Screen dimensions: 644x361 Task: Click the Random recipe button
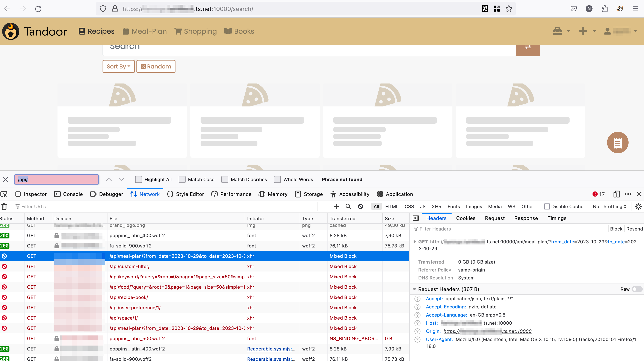[156, 66]
